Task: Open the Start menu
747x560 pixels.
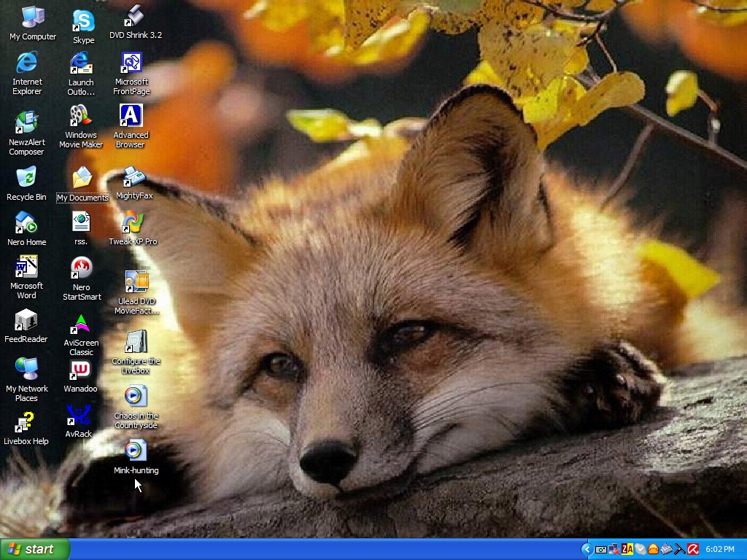Action: point(35,549)
